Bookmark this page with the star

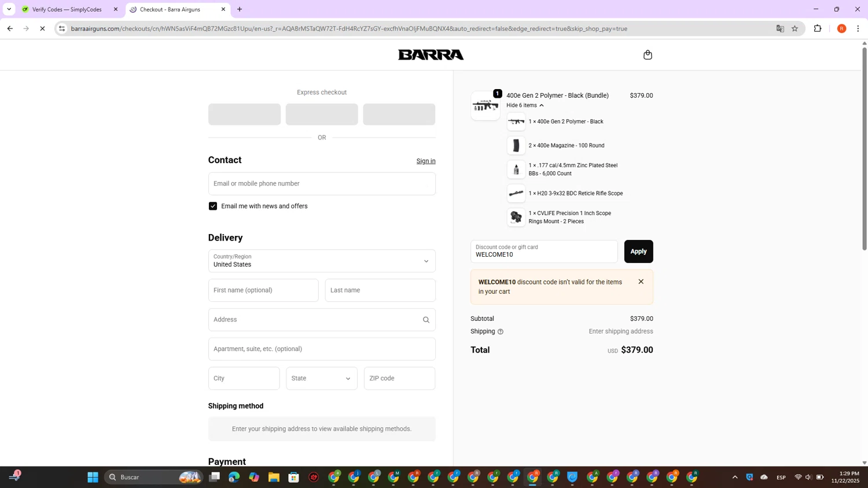(795, 28)
